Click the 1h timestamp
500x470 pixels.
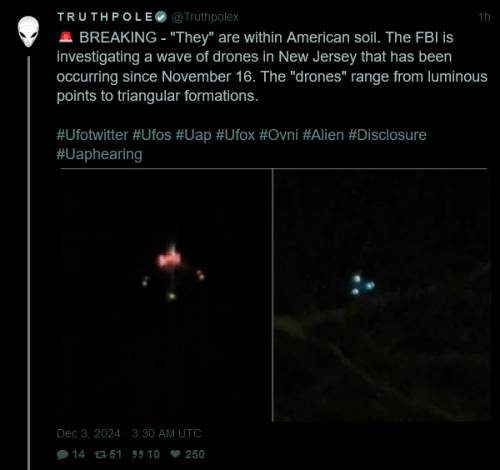tap(484, 17)
